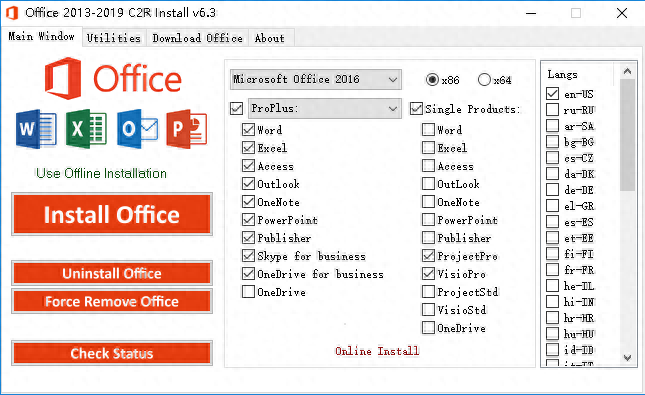Check the da-DK language
Image resolution: width=645 pixels, height=395 pixels.
click(552, 174)
